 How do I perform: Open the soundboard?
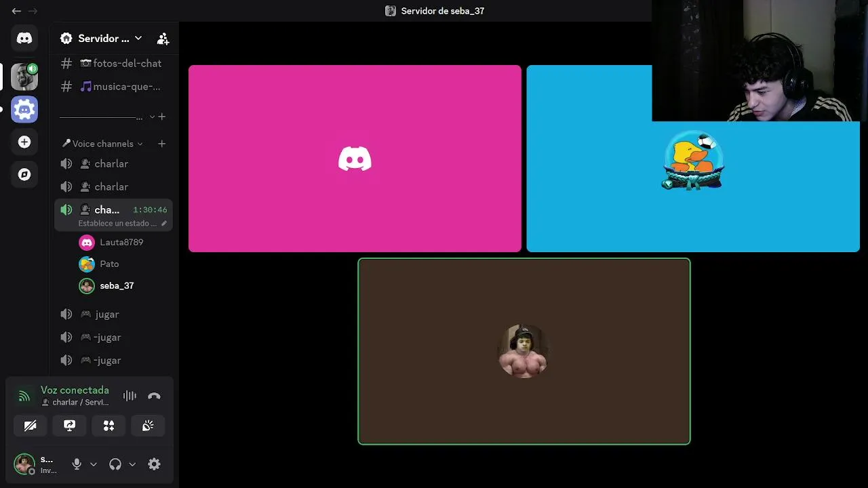(x=148, y=426)
